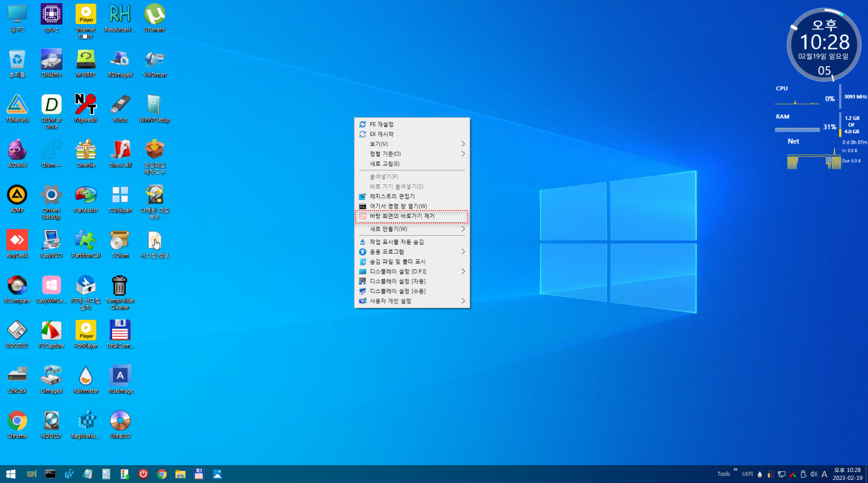This screenshot has height=483, width=868.
Task: Select 디스플레이 설정 [자동] entry
Action: point(412,281)
